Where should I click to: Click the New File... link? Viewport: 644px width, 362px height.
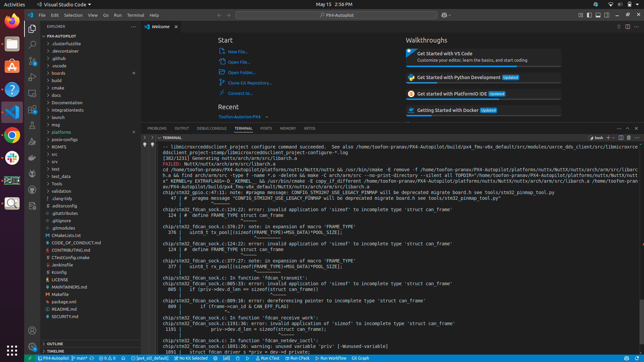coord(238,52)
